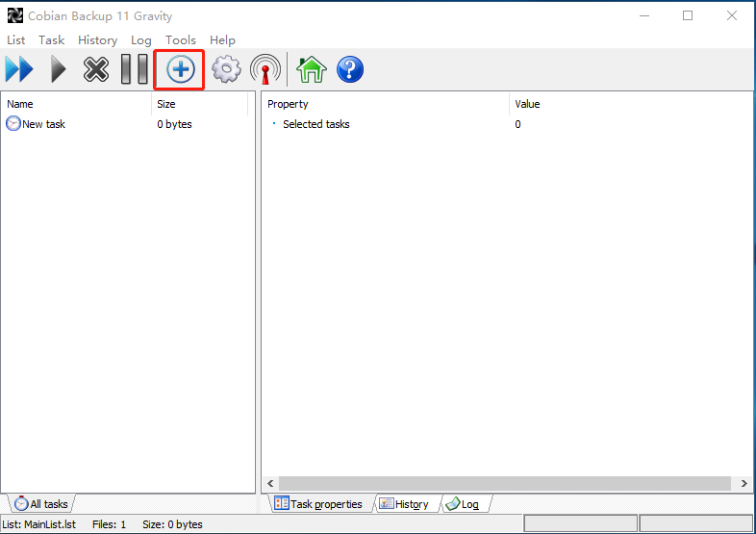Viewport: 756px width, 534px height.
Task: Click right arrow of horizontal scrollbar
Action: coord(743,483)
